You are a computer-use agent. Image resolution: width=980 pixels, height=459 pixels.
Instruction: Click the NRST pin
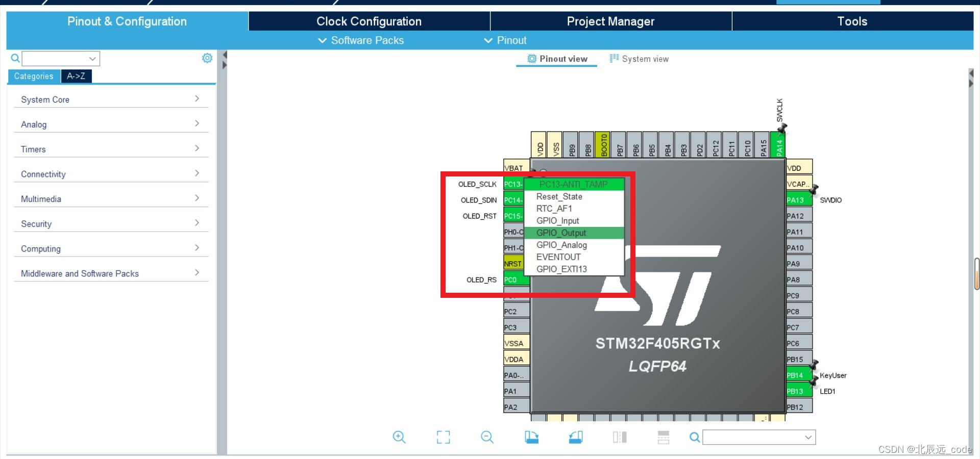pyautogui.click(x=513, y=264)
